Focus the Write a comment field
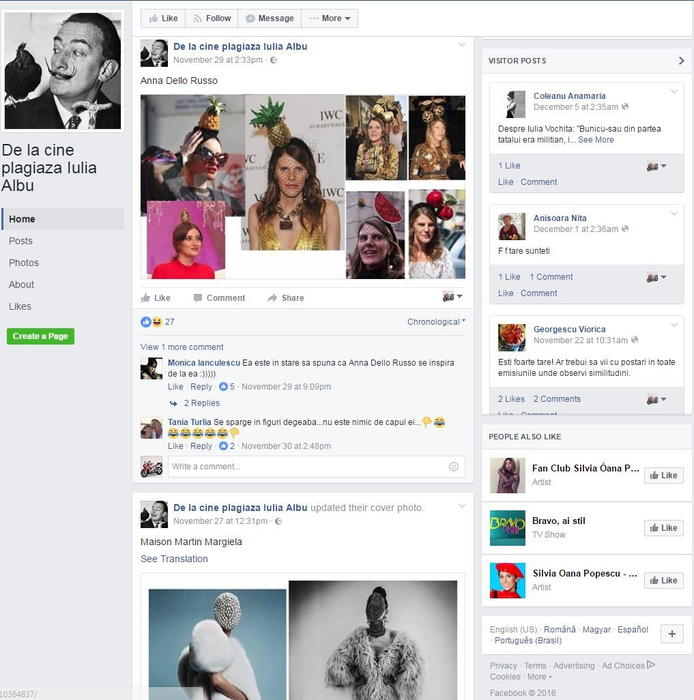This screenshot has width=694, height=700. [316, 467]
